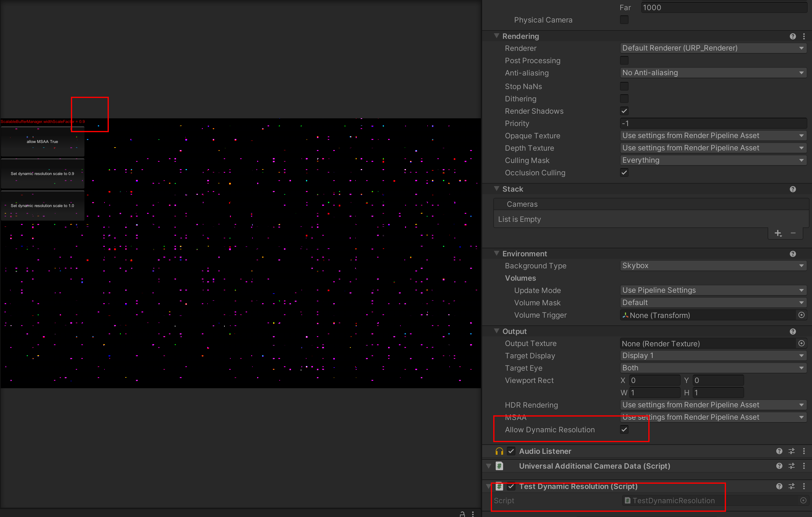Open the Rendering section three-dot menu

804,36
